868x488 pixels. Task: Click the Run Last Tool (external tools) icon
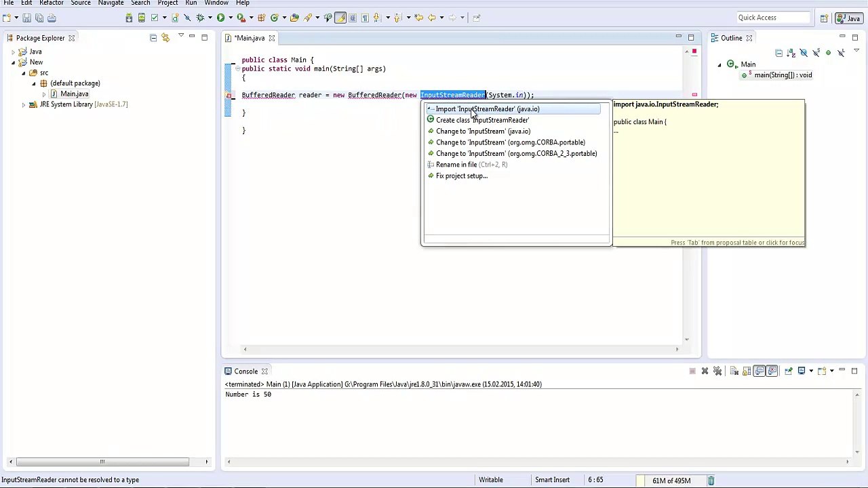click(x=241, y=18)
